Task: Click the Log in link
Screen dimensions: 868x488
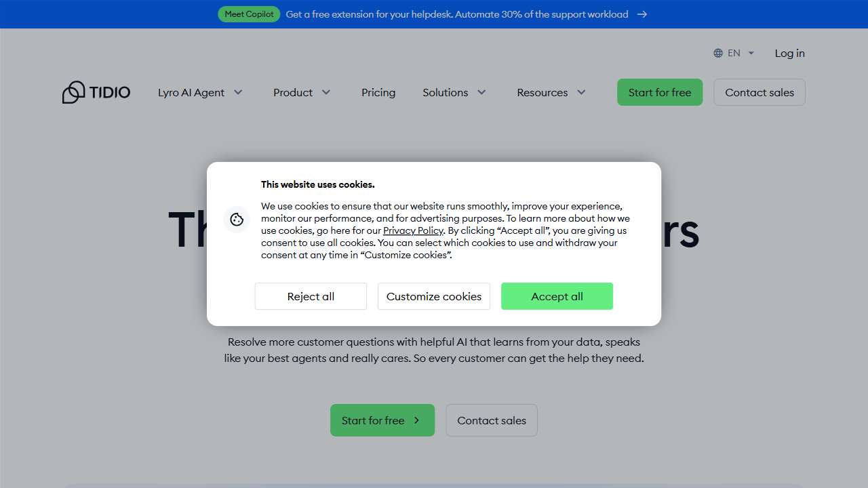Action: pos(789,53)
